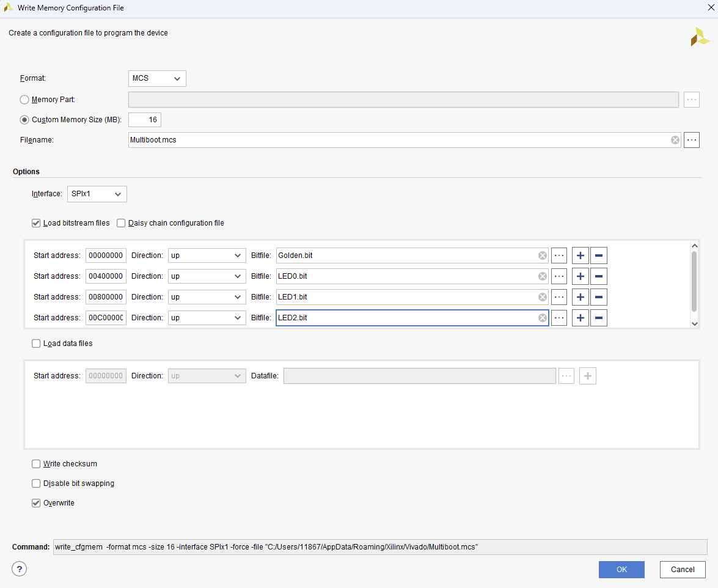Viewport: 718px width, 588px height.
Task: Open the Format MCS dropdown
Action: click(157, 78)
